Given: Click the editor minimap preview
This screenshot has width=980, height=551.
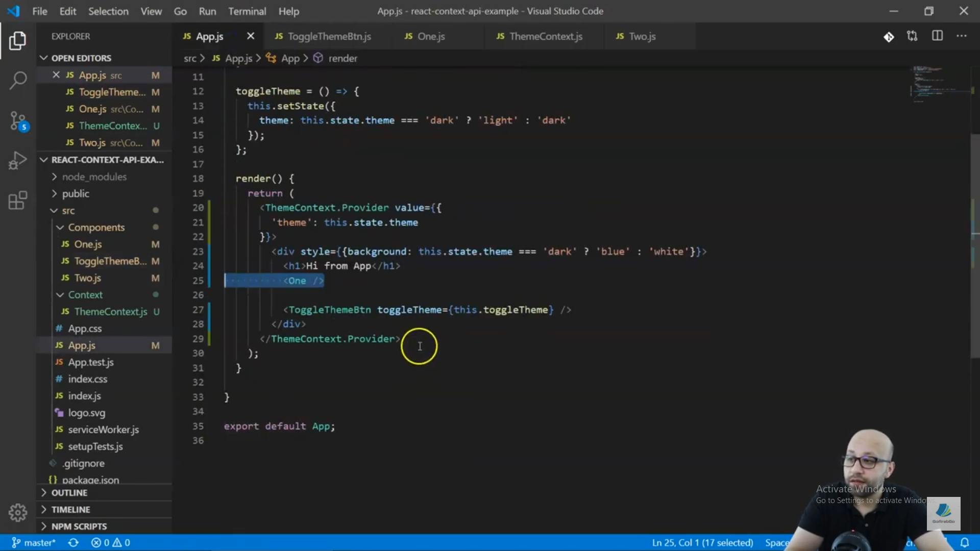Looking at the screenshot, I should [x=940, y=85].
